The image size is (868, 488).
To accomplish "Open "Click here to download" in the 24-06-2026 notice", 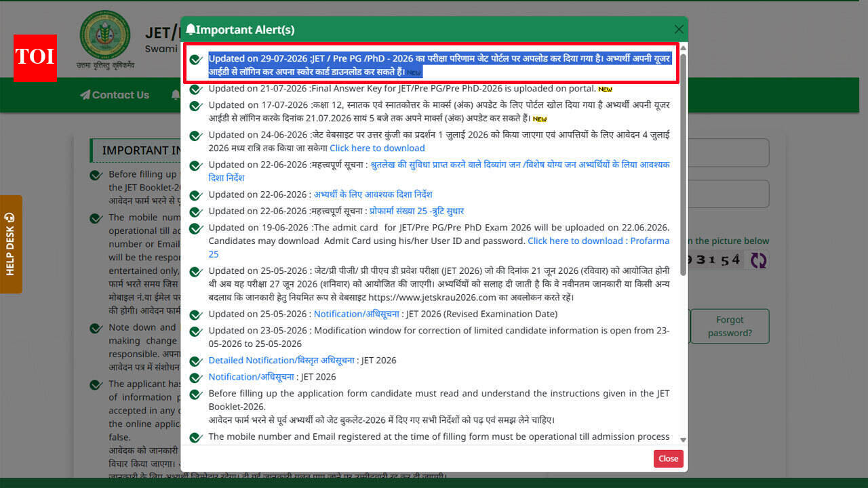I will [377, 148].
